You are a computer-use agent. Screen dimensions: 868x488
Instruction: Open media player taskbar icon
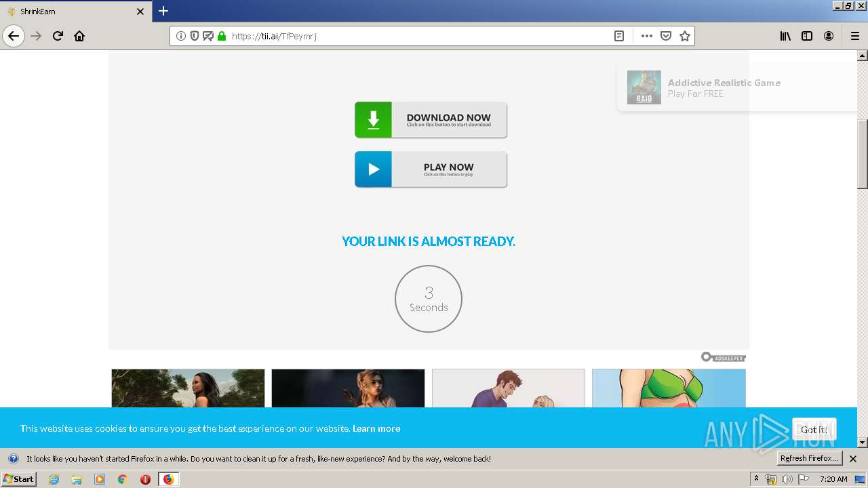tap(100, 479)
